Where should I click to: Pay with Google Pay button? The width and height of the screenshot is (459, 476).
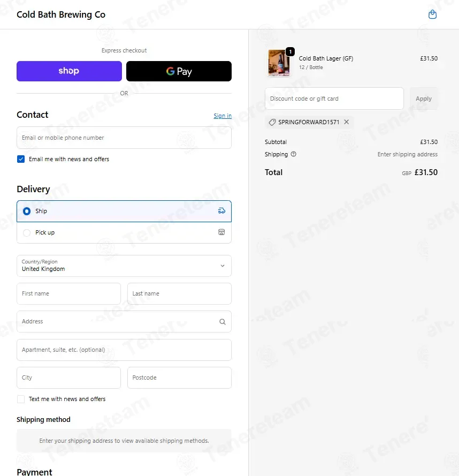[x=179, y=71]
